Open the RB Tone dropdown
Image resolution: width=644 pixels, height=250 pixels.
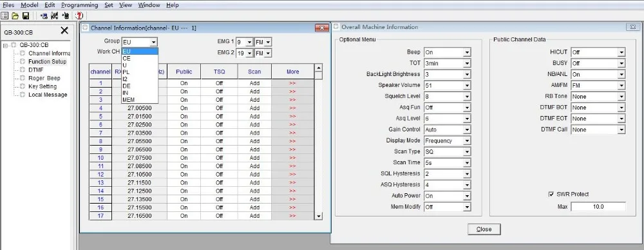(x=621, y=97)
